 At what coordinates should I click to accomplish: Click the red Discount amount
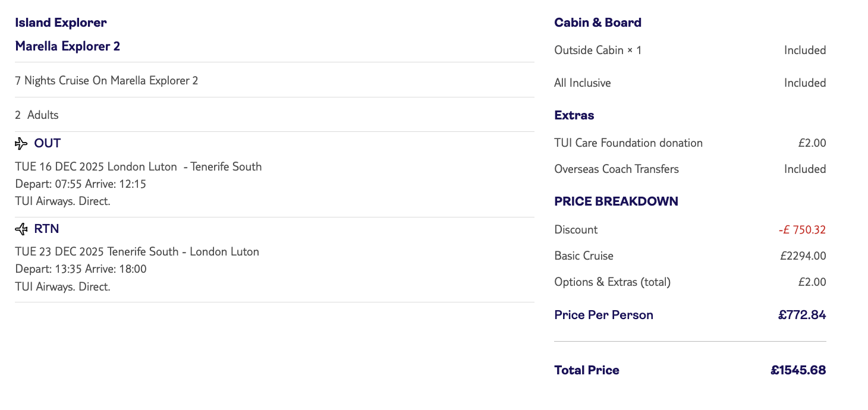[x=802, y=230]
